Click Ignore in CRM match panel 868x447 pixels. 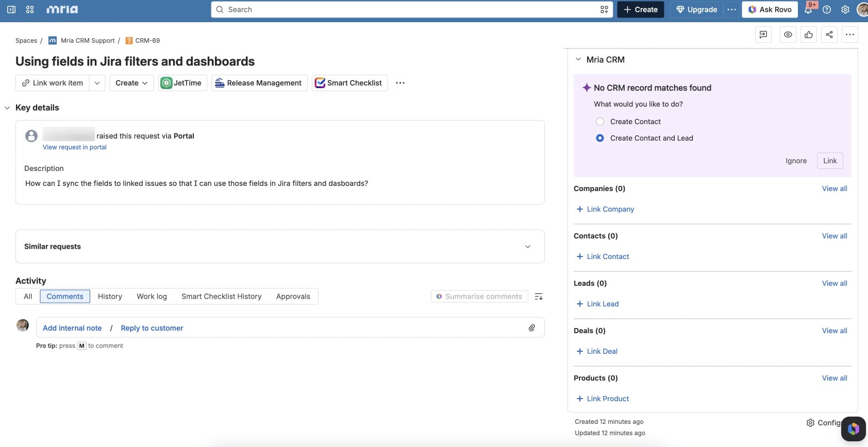796,161
